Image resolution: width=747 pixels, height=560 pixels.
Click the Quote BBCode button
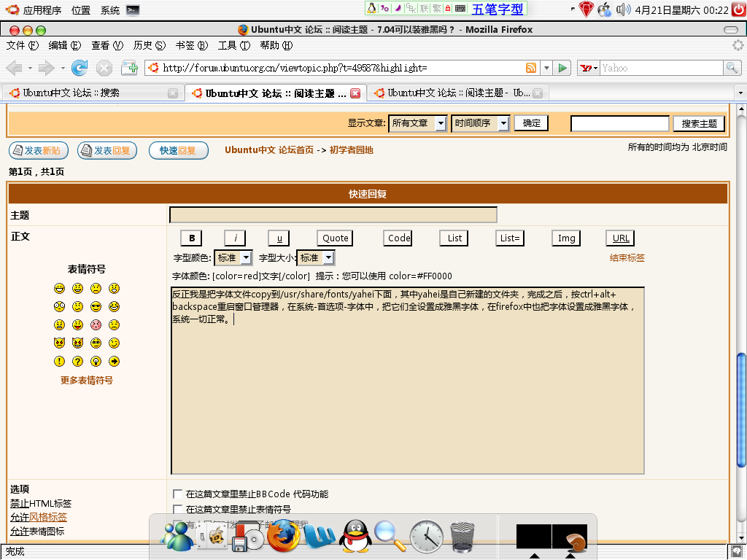335,238
